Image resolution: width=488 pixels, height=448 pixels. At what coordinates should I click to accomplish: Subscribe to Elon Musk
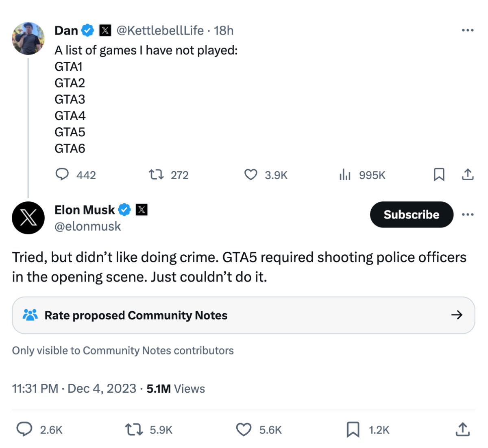point(411,214)
